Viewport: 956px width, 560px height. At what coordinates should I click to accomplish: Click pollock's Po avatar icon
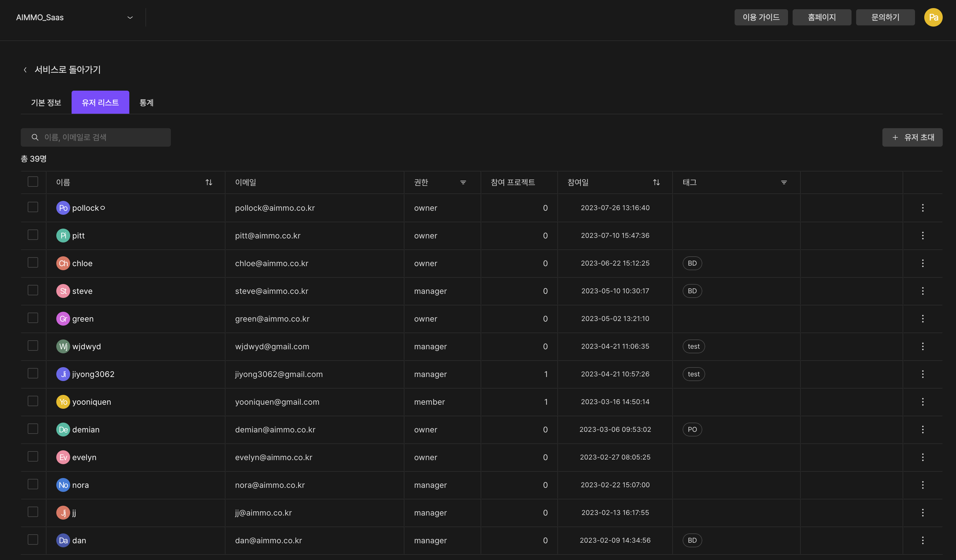63,208
